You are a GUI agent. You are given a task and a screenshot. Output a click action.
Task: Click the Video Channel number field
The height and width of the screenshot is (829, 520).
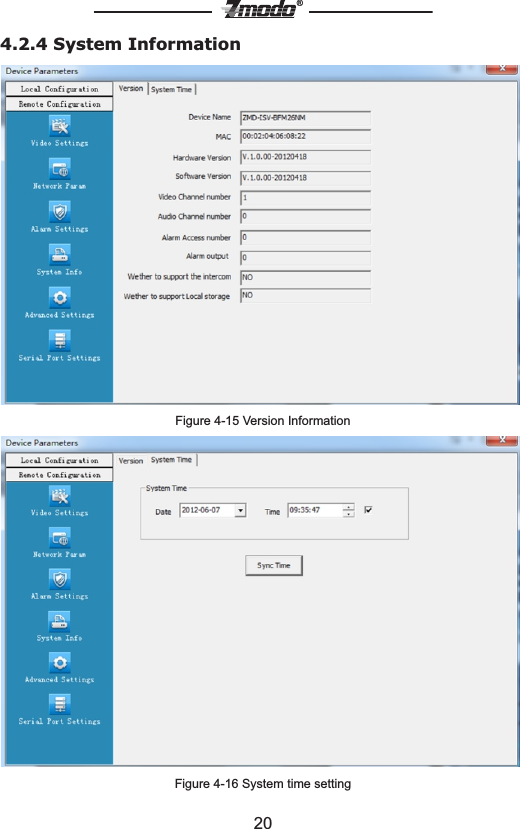[305, 198]
